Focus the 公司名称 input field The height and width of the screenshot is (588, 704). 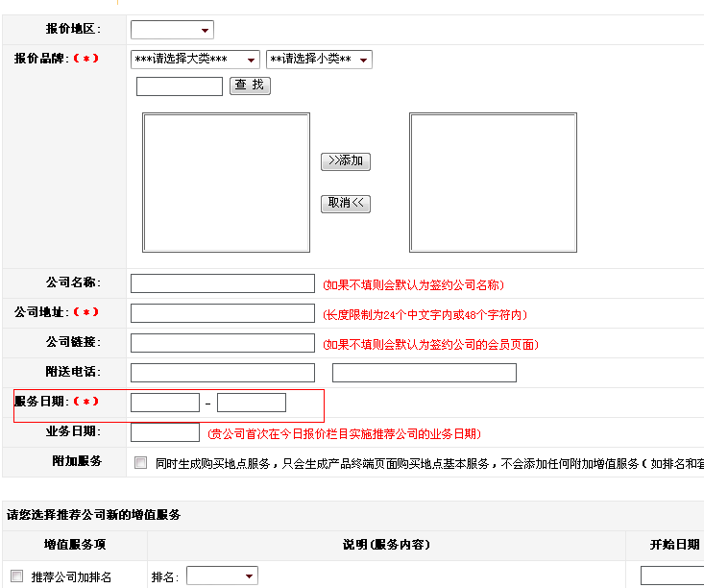(223, 283)
